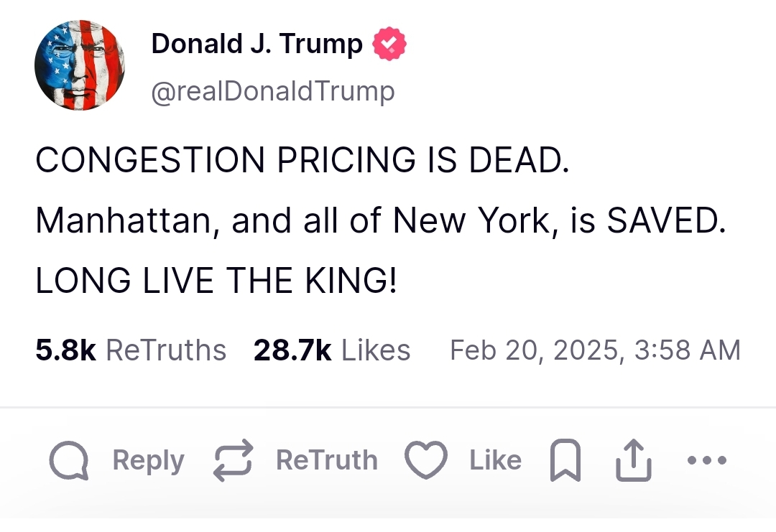
Task: Expand the post options via the ellipsis
Action: click(x=706, y=460)
